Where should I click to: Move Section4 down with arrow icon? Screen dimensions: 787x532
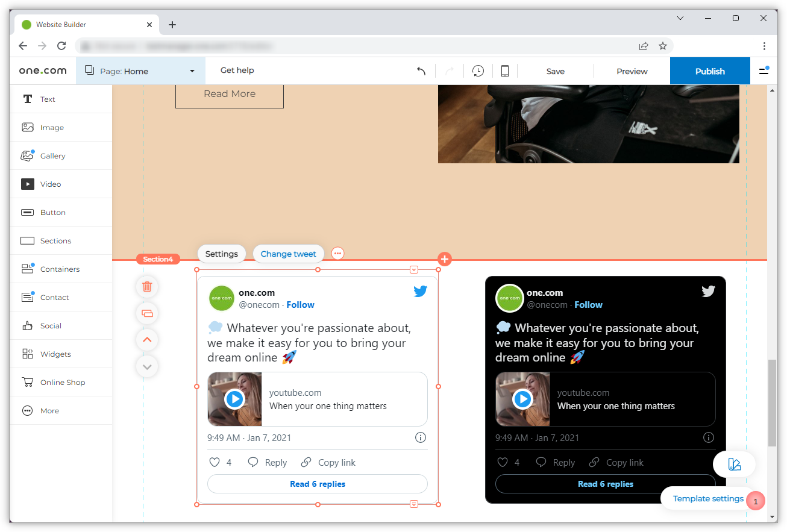tap(147, 366)
